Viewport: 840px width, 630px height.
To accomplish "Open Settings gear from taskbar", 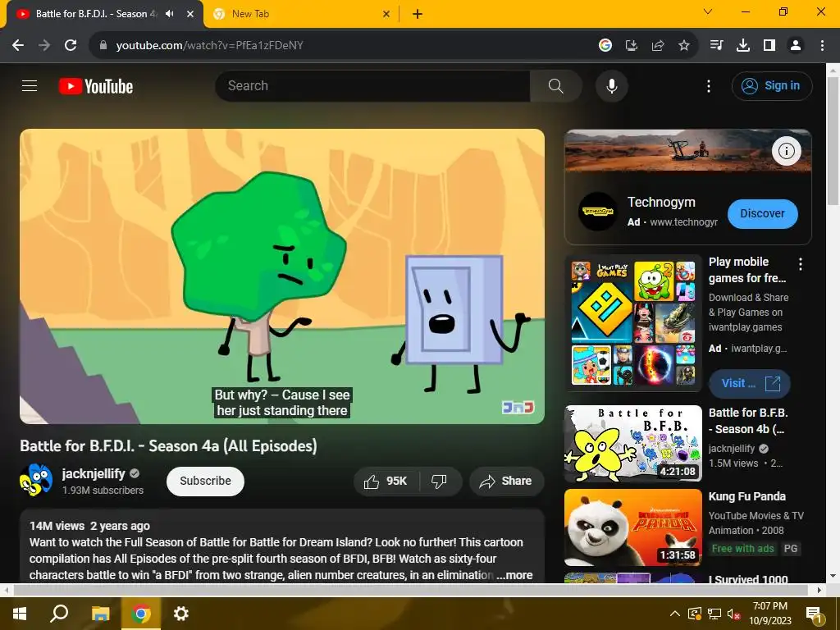I will (x=180, y=614).
